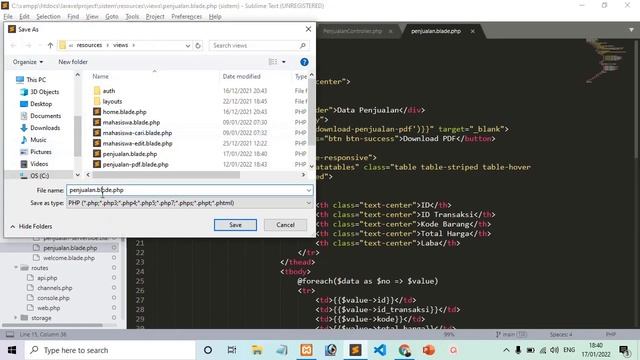Open the Goto menu in Sublime Text

click(111, 16)
